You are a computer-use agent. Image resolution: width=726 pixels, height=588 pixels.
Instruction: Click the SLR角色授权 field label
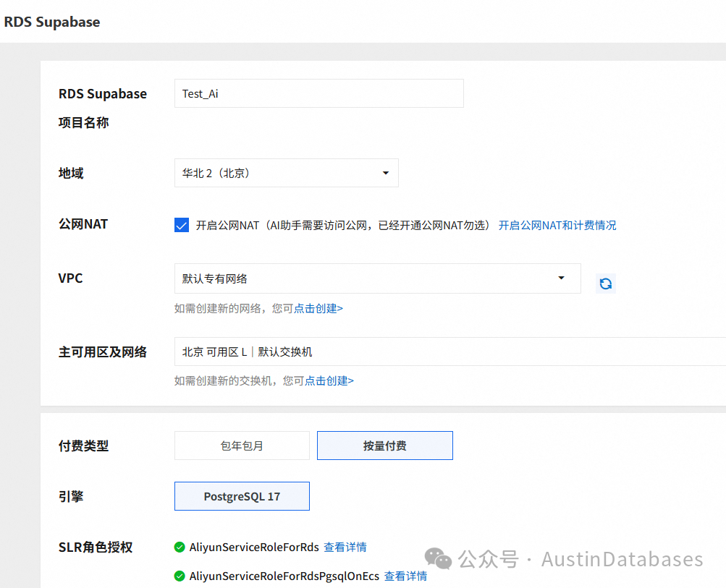point(96,547)
